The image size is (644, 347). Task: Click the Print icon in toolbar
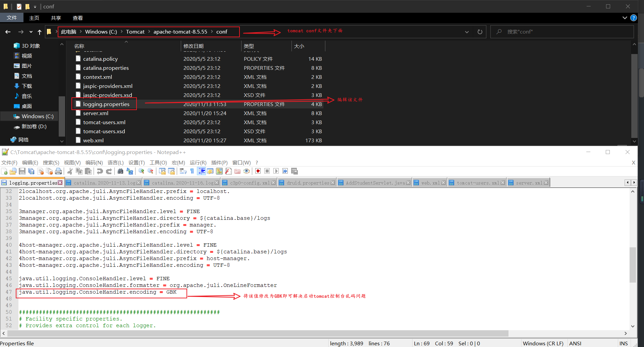[58, 171]
